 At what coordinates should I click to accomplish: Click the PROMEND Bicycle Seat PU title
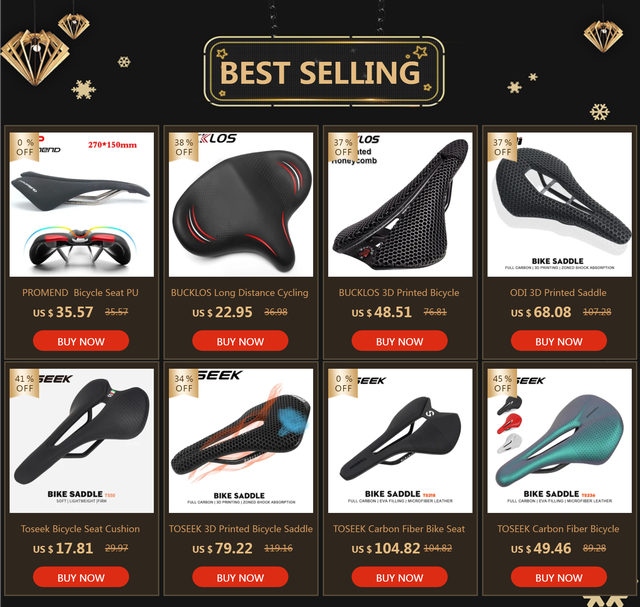80,293
